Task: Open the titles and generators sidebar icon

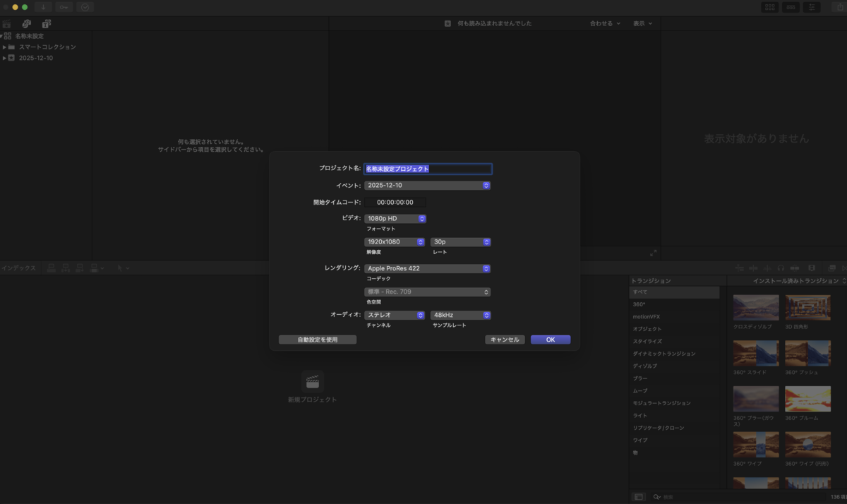Action: [46, 24]
